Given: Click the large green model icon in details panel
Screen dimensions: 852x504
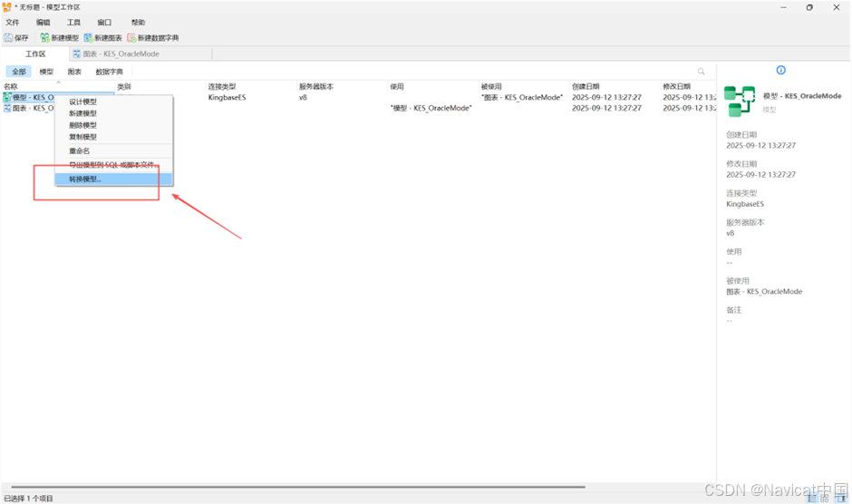Looking at the screenshot, I should (740, 101).
